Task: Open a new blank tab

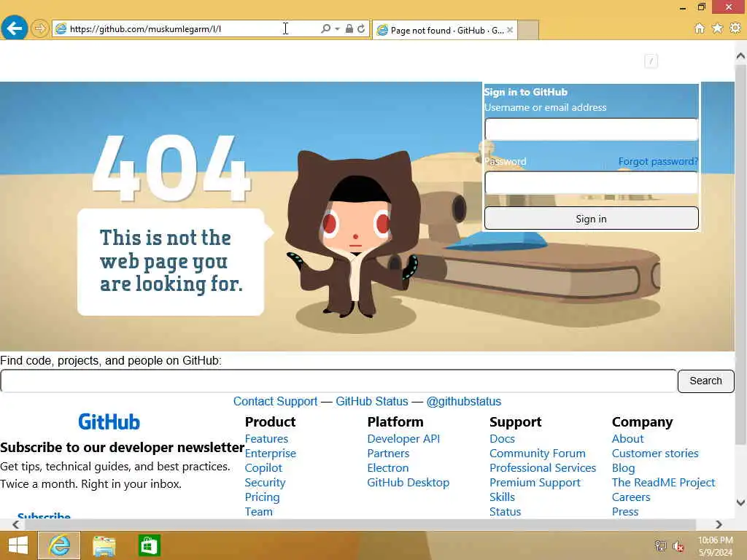Action: (x=528, y=30)
